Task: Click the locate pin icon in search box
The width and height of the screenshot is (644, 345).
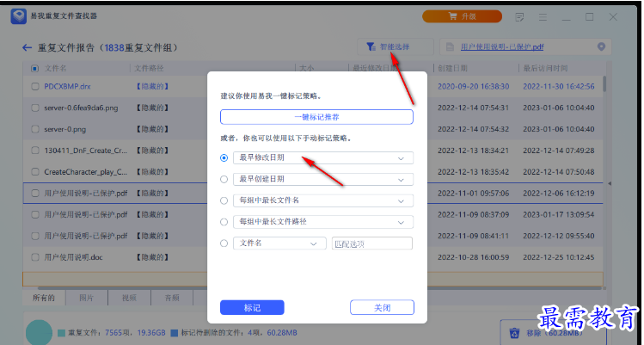Action: [601, 46]
